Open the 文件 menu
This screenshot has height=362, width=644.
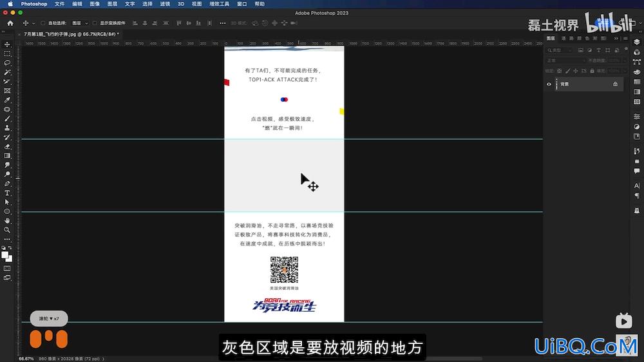[x=59, y=4]
